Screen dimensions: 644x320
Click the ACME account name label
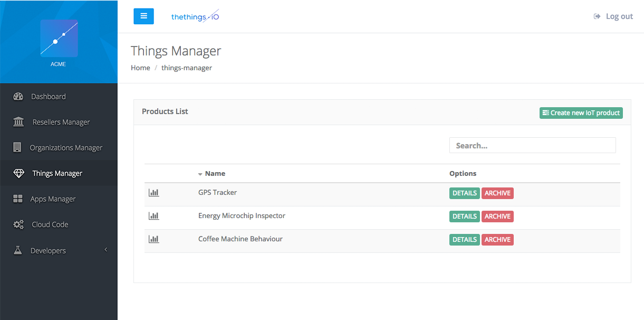[59, 64]
